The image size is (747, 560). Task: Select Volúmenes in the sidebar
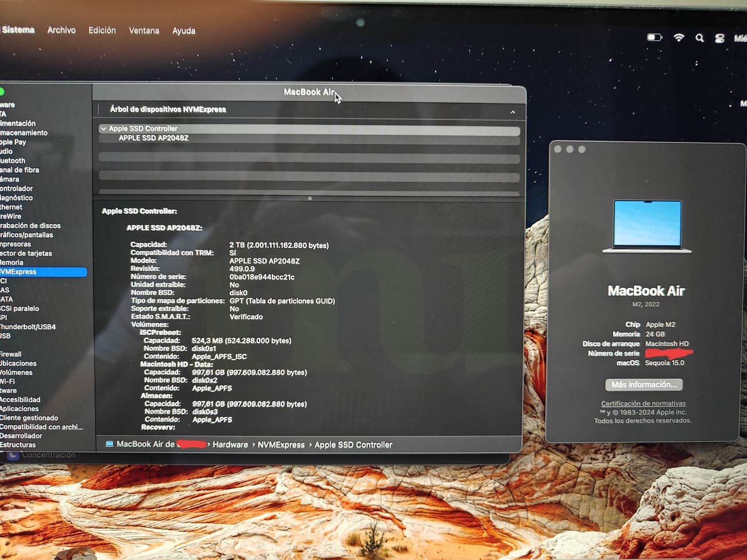coord(16,372)
